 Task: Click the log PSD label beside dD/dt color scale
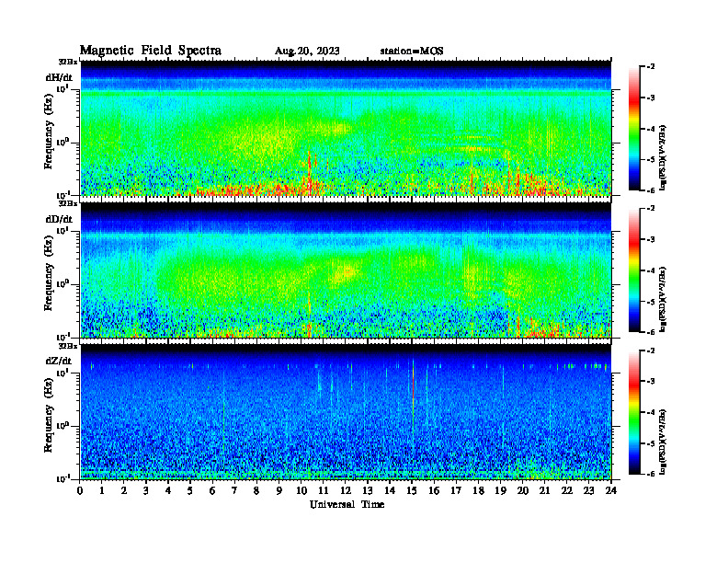point(663,299)
